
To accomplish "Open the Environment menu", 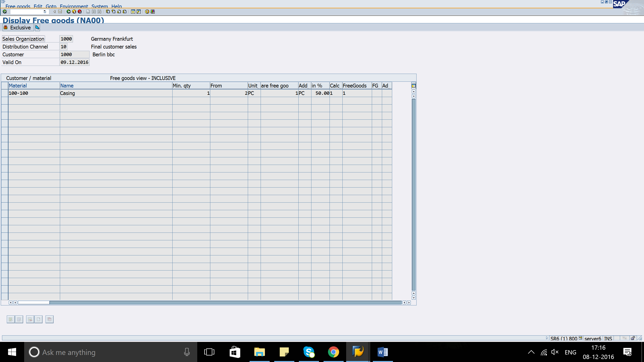I will [74, 6].
